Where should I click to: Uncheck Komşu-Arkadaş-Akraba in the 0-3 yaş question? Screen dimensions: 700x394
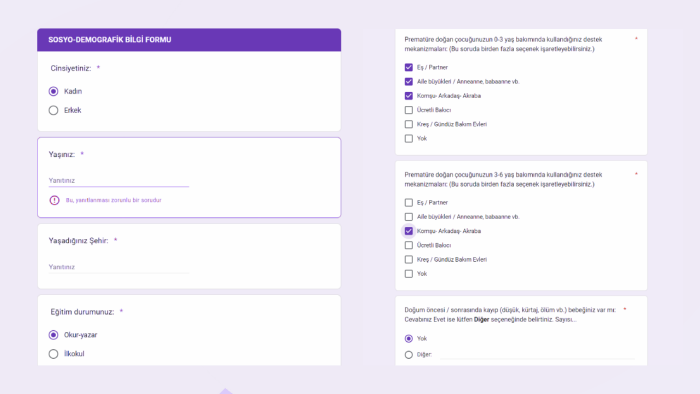coord(409,96)
